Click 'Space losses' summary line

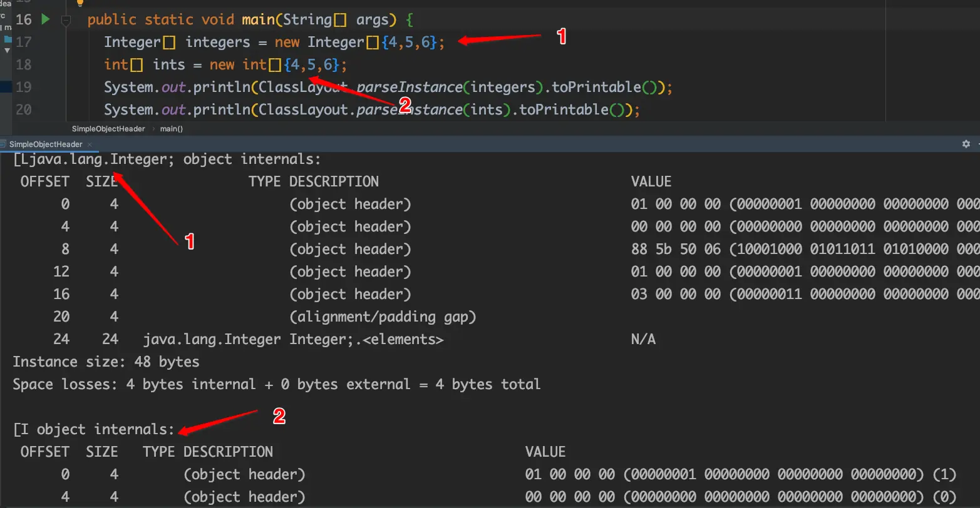(276, 385)
